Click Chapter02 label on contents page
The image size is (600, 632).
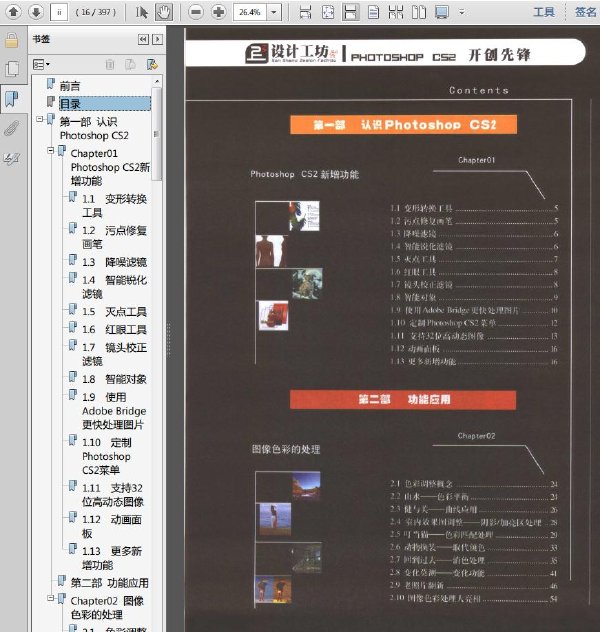pyautogui.click(x=476, y=436)
